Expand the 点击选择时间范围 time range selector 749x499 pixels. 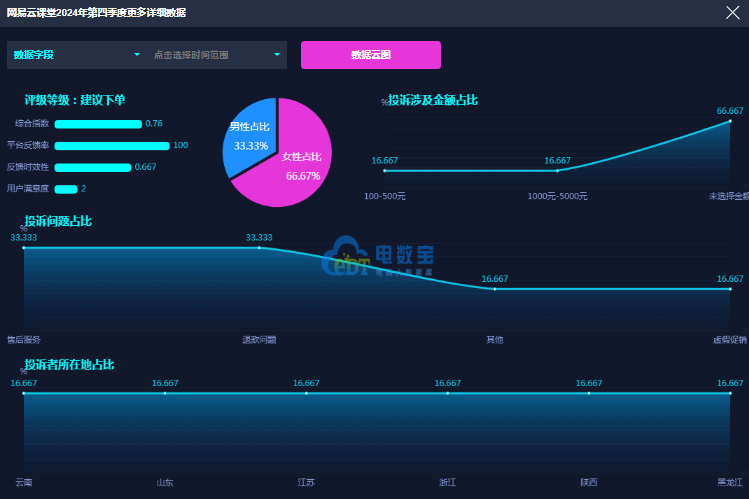tap(216, 55)
